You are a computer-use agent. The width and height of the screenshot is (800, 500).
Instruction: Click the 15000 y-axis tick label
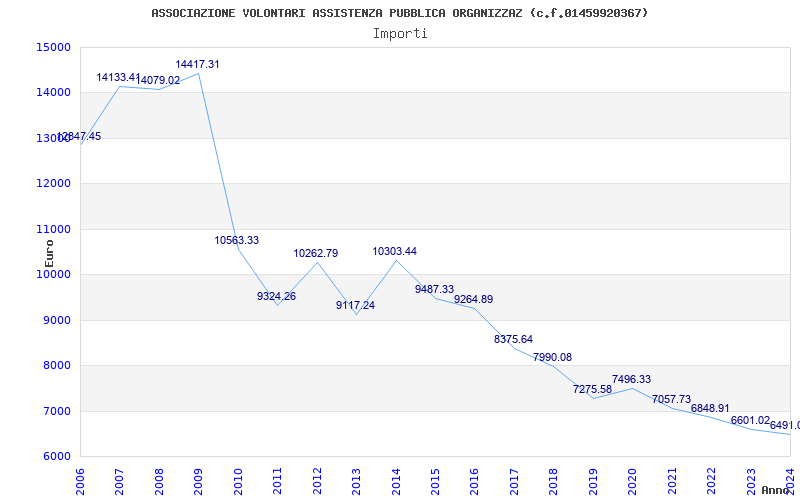click(53, 47)
